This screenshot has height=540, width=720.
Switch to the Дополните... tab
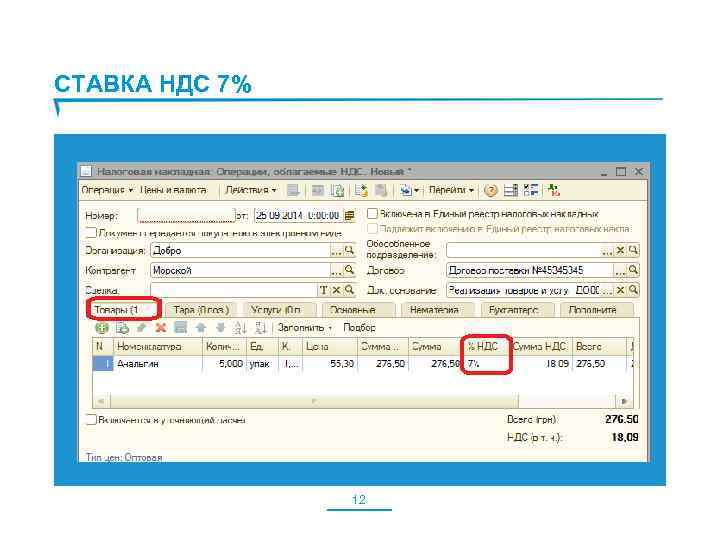(x=596, y=310)
